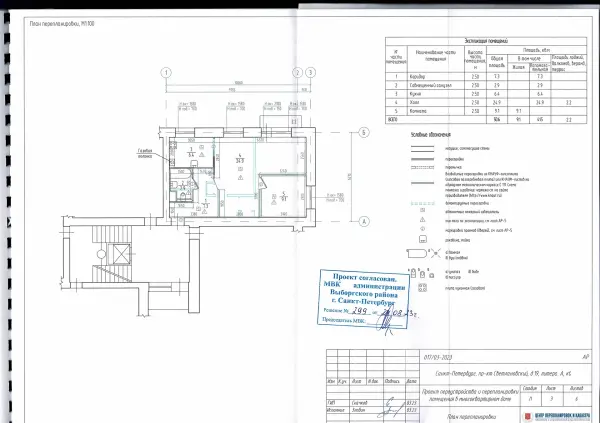Click the Холл row name in the table
Screen dimensions: 600x423
pos(414,103)
